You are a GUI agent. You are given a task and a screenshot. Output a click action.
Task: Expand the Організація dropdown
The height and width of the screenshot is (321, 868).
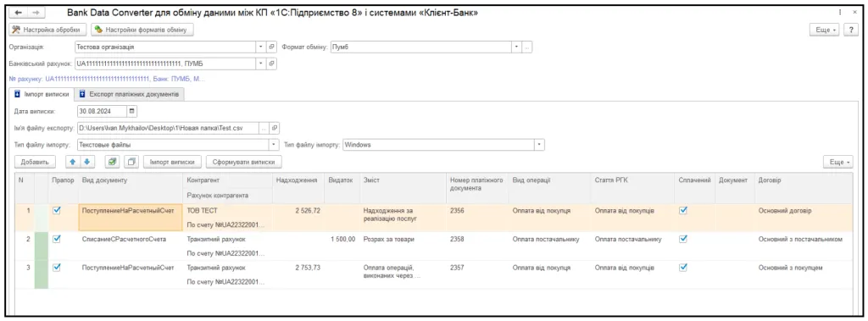[261, 47]
